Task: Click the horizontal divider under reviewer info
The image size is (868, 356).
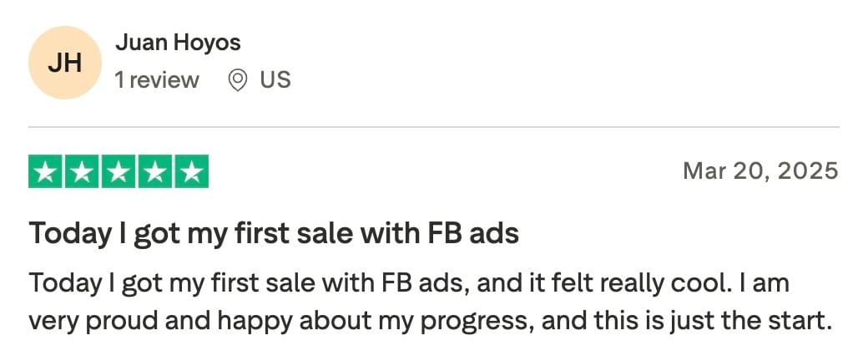Action: (x=434, y=127)
